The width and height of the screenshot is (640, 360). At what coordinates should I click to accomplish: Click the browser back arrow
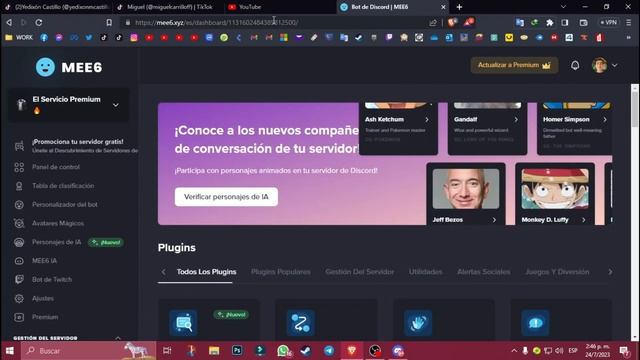pos(9,22)
